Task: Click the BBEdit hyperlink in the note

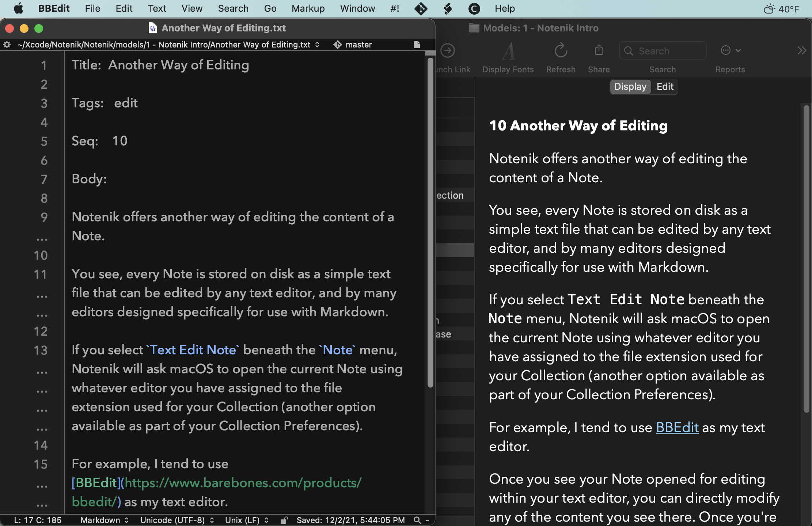Action: coord(677,427)
